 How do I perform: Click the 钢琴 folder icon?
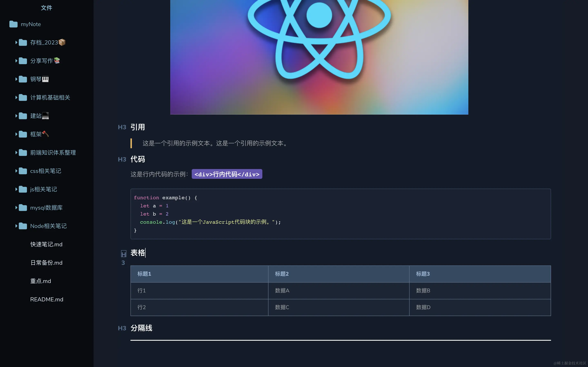pos(23,79)
